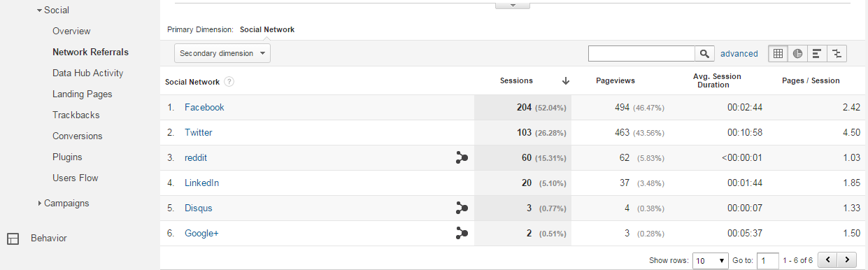868x270 pixels.
Task: Click the advanced filter link
Action: coord(739,54)
